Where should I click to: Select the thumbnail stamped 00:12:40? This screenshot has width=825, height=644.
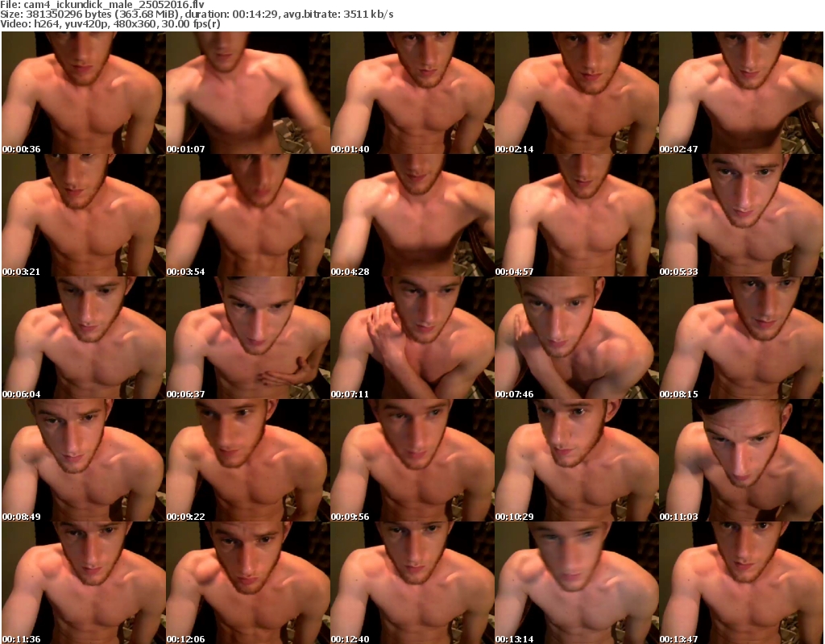point(412,583)
